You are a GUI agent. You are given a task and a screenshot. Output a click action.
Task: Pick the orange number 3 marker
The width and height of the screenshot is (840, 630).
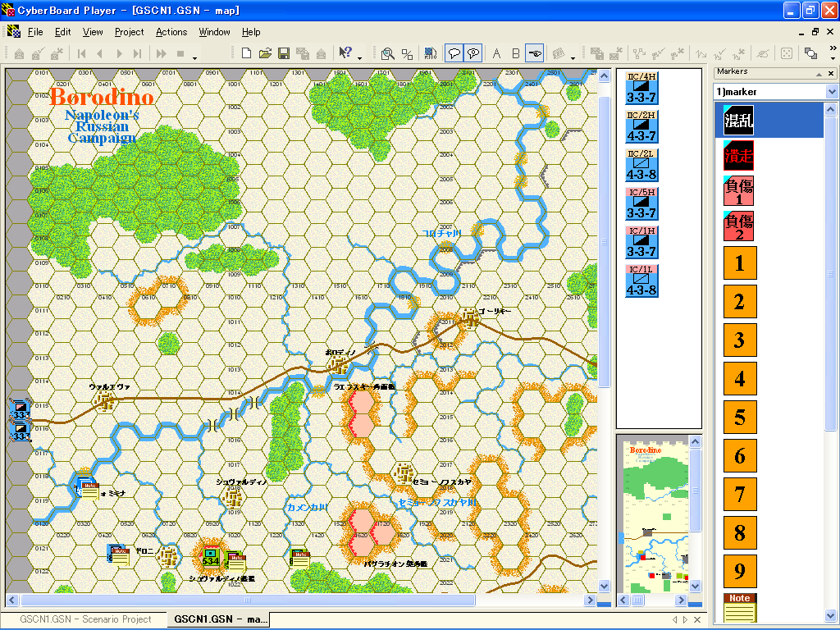tap(740, 340)
